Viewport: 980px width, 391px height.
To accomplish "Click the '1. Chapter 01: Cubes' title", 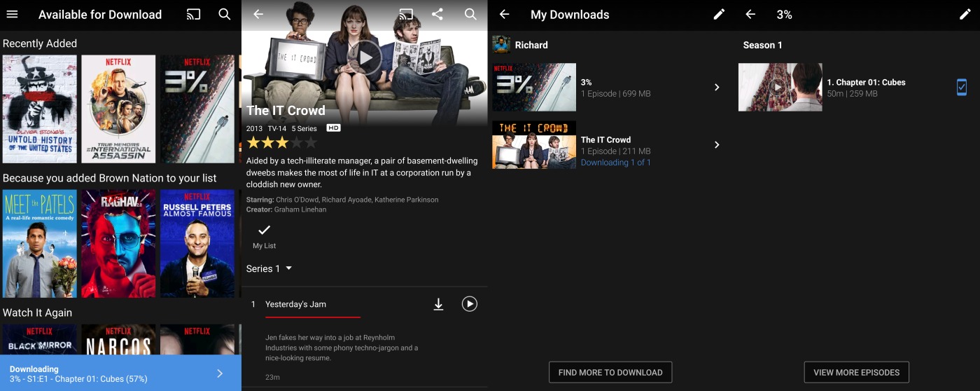I will [x=867, y=82].
